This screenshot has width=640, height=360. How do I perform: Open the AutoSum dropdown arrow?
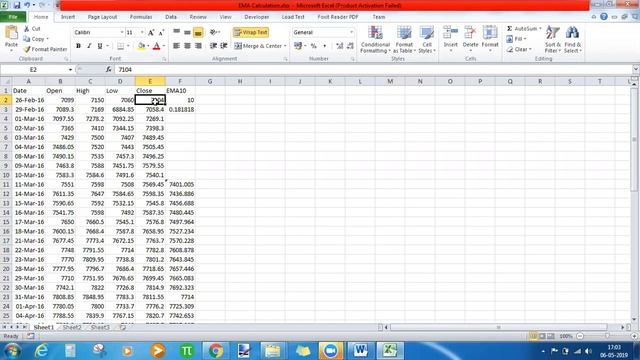tap(540, 29)
